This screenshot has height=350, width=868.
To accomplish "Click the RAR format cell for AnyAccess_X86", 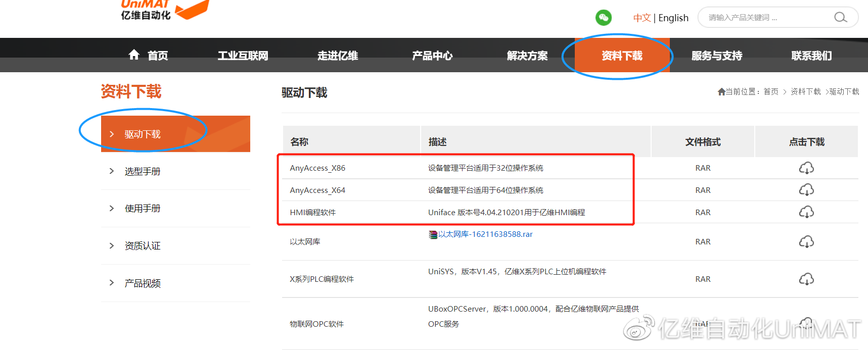I will click(x=703, y=168).
